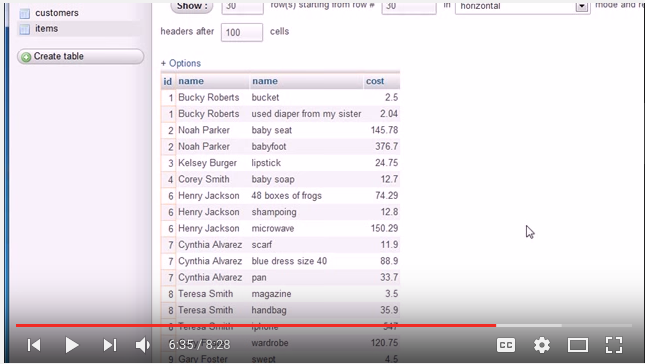Select cell 'babyfoot'
The height and width of the screenshot is (364, 645).
[269, 146]
